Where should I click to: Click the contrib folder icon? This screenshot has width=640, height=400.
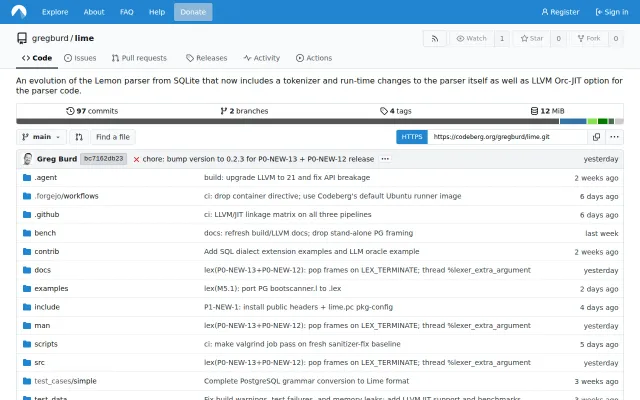pyautogui.click(x=27, y=251)
